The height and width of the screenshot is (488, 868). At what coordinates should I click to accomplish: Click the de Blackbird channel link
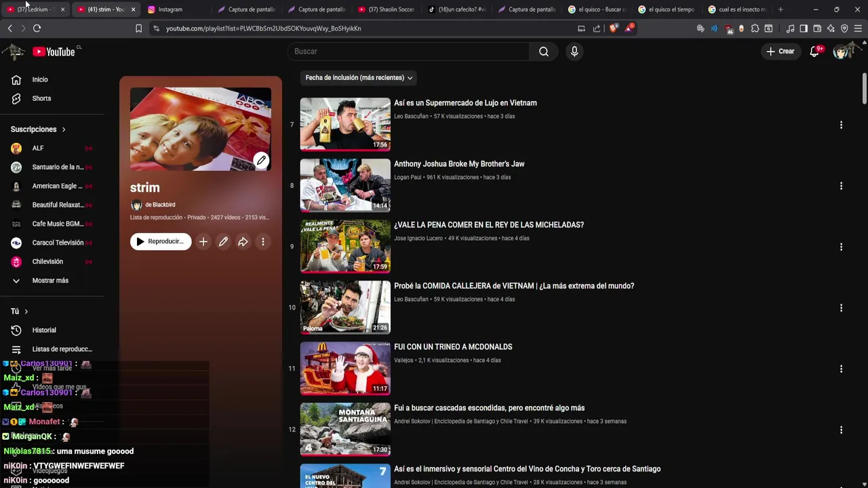[x=160, y=205]
